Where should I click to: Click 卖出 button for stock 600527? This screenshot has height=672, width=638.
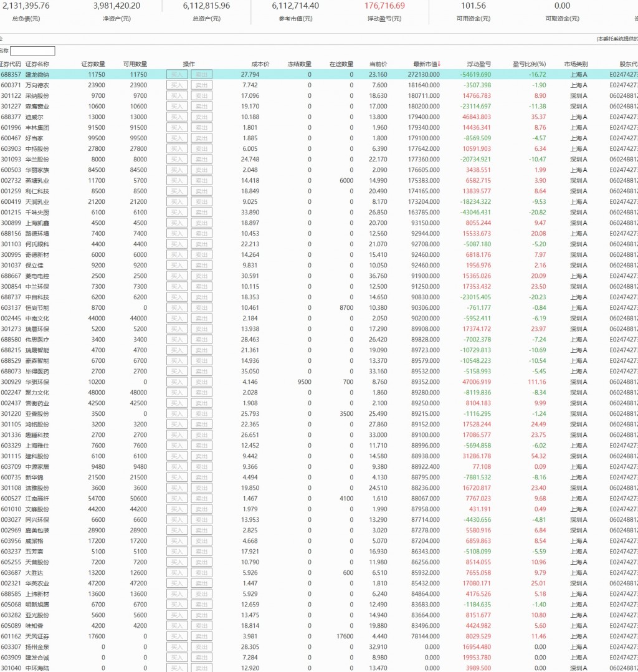[x=201, y=499]
